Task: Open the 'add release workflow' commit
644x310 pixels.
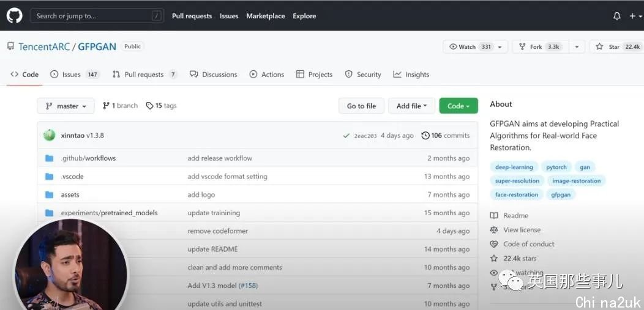Action: [220, 158]
